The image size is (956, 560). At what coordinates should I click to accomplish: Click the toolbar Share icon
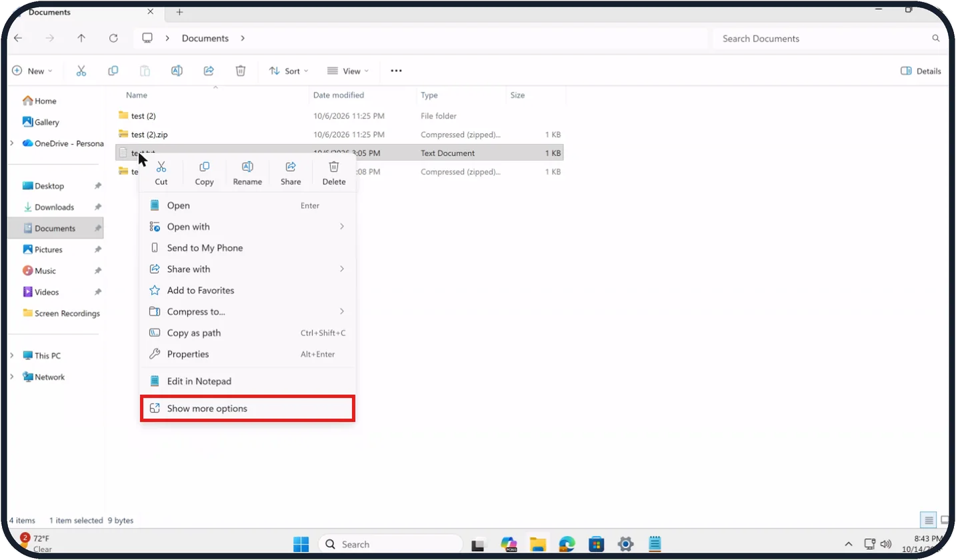209,71
